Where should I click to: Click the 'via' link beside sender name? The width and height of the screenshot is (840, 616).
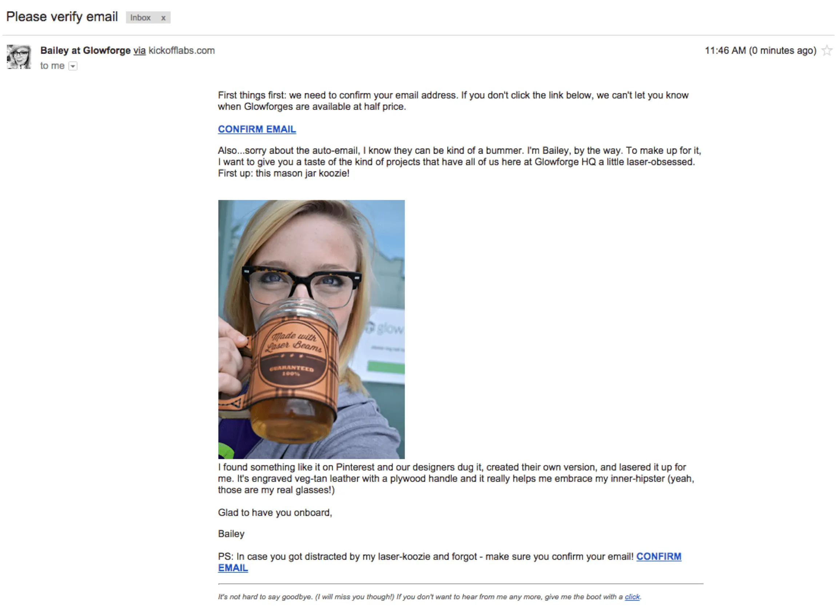pos(139,50)
